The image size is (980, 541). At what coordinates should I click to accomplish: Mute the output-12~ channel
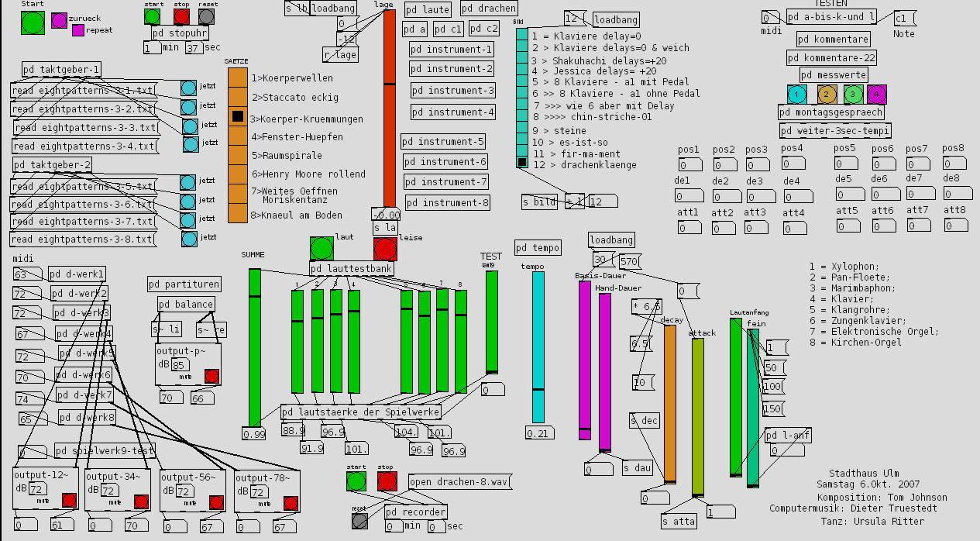coord(70,501)
